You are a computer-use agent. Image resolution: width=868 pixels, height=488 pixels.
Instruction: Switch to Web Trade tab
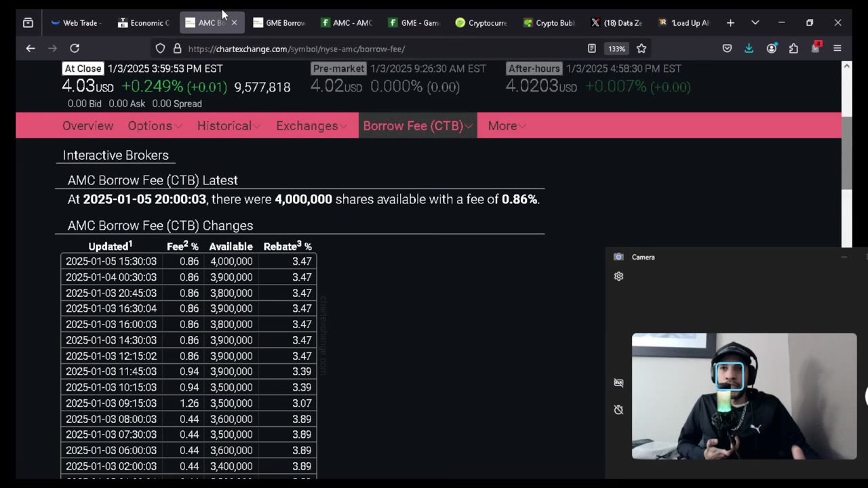(x=77, y=23)
